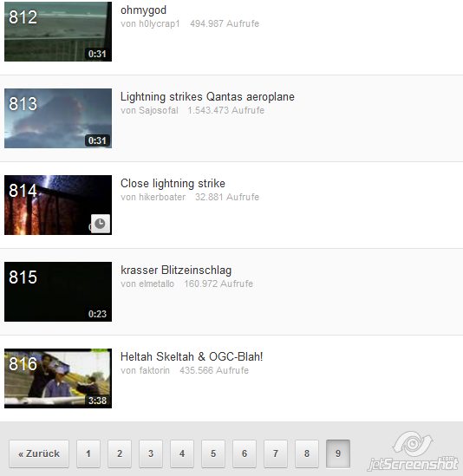
Task: Jump to page 3 in pagination
Action: 151,453
